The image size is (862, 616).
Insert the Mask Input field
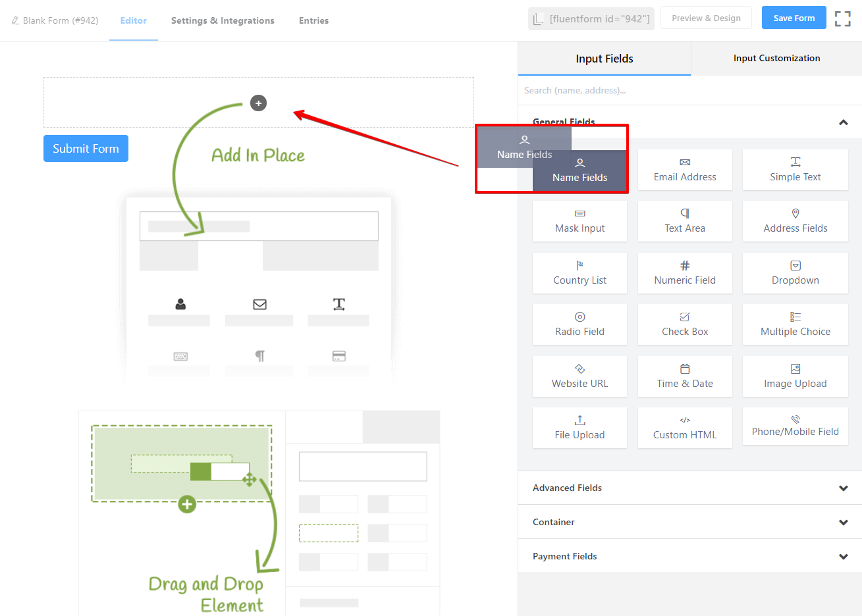[x=579, y=221]
